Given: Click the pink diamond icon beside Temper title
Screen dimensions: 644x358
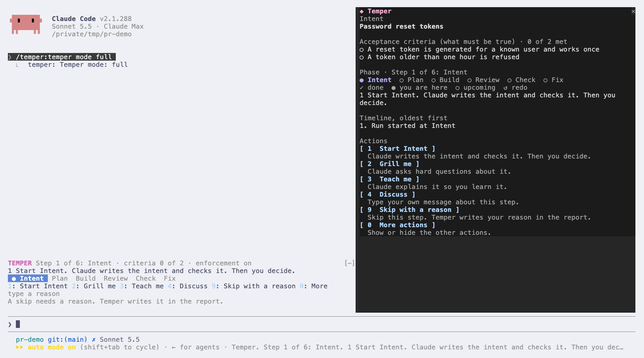Looking at the screenshot, I should (x=362, y=11).
